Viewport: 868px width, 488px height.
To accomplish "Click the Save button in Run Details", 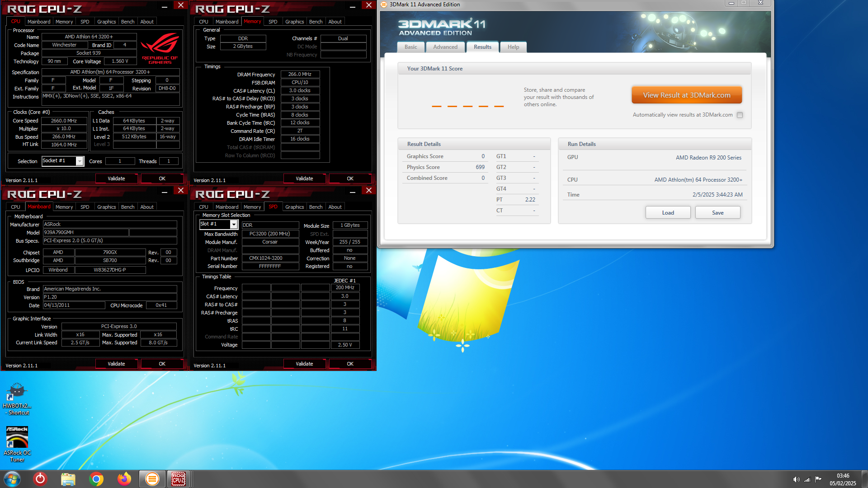I will pyautogui.click(x=717, y=213).
